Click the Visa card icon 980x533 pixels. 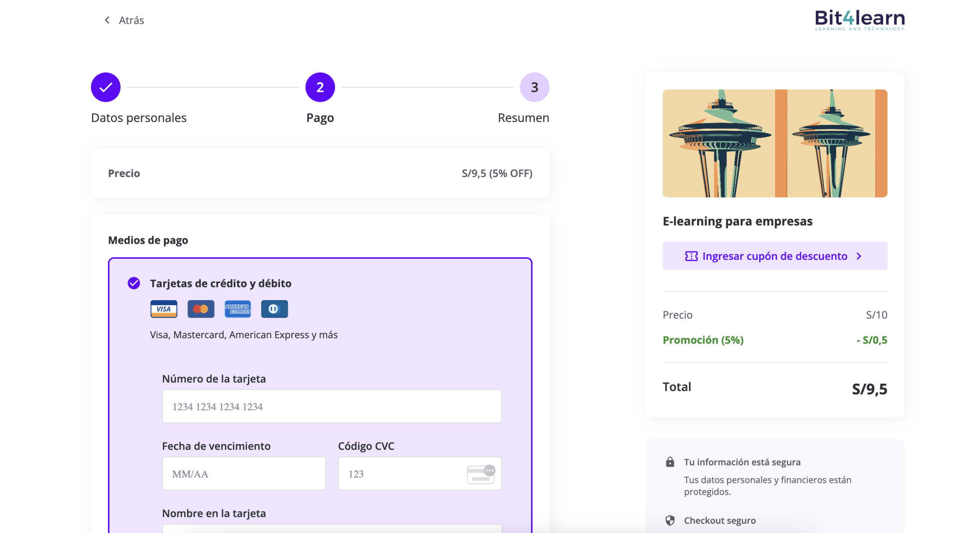click(x=164, y=309)
